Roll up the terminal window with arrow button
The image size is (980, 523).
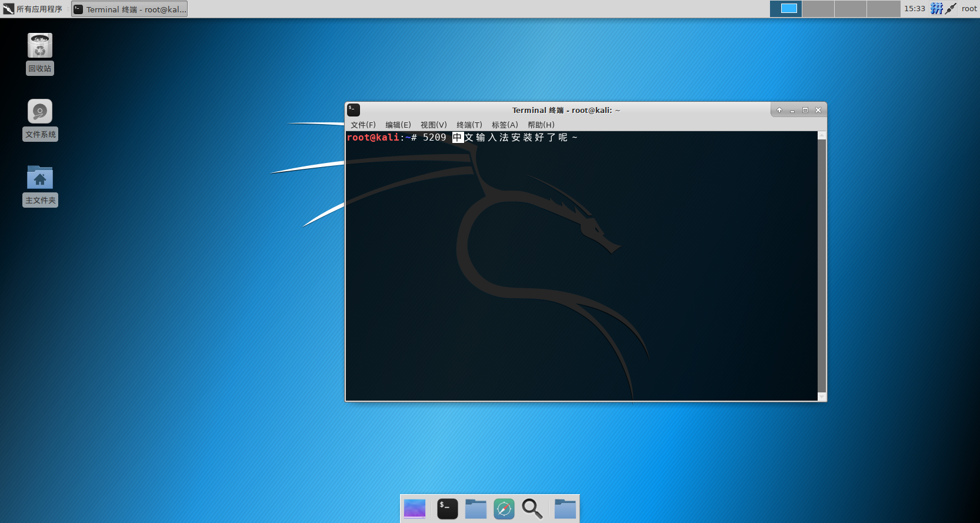(779, 110)
